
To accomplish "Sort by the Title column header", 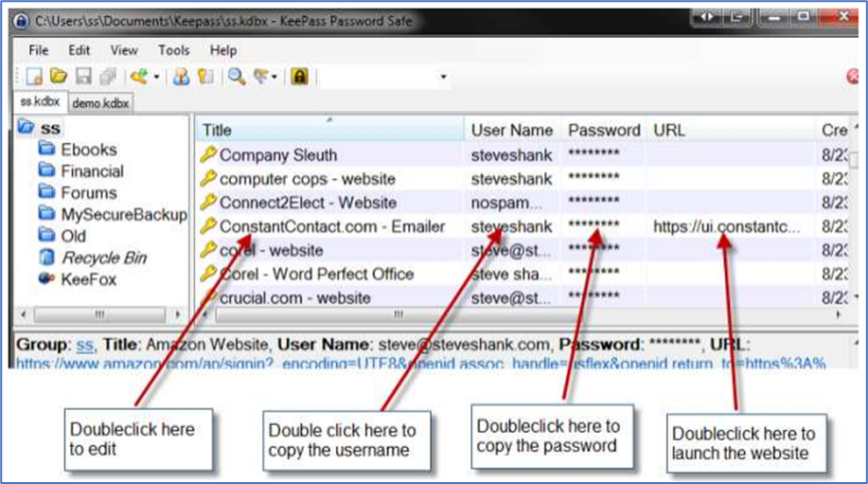I will coord(330,130).
